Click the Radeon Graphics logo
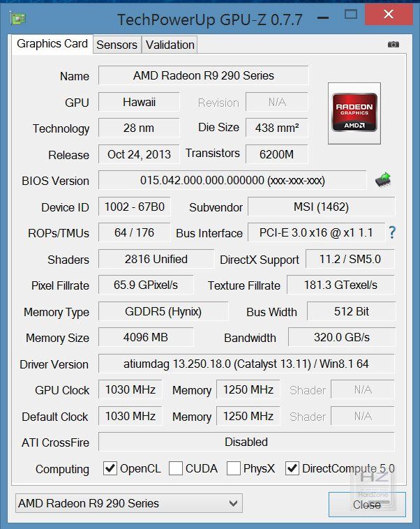The image size is (420, 529). [x=354, y=113]
